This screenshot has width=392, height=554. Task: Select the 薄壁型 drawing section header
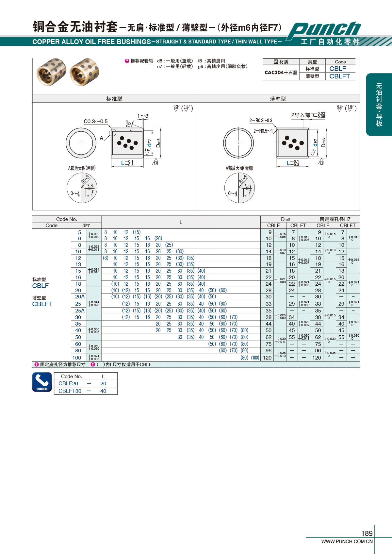(x=278, y=99)
